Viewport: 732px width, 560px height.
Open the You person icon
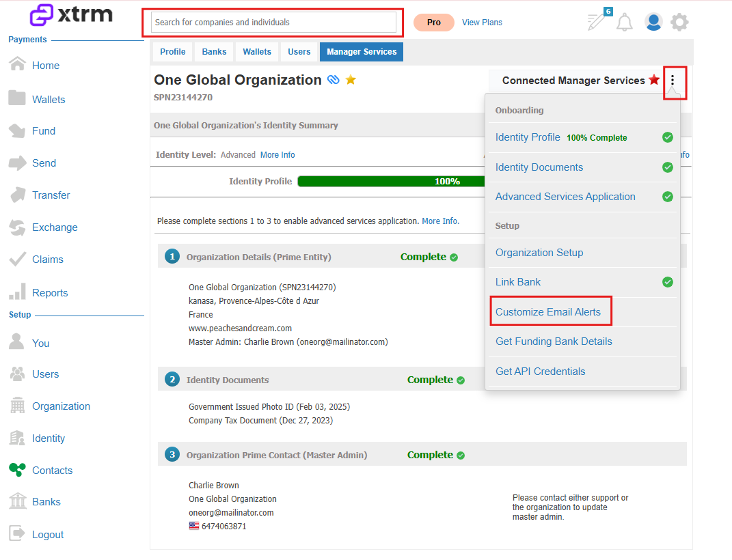pyautogui.click(x=16, y=341)
